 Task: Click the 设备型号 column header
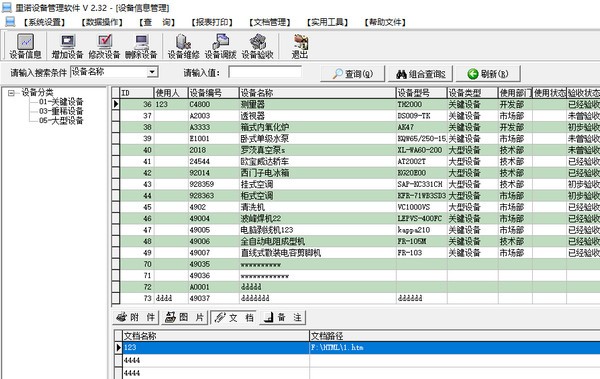(x=421, y=93)
